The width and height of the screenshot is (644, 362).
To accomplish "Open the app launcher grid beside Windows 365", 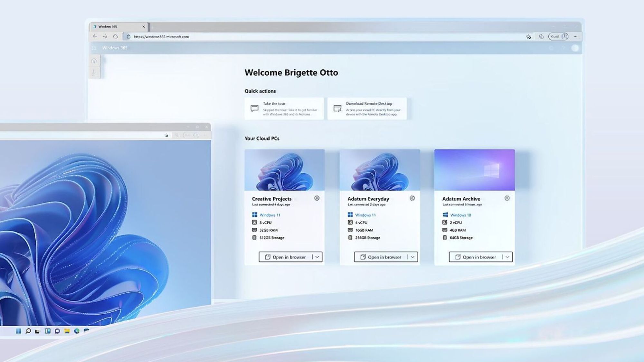I will 94,48.
